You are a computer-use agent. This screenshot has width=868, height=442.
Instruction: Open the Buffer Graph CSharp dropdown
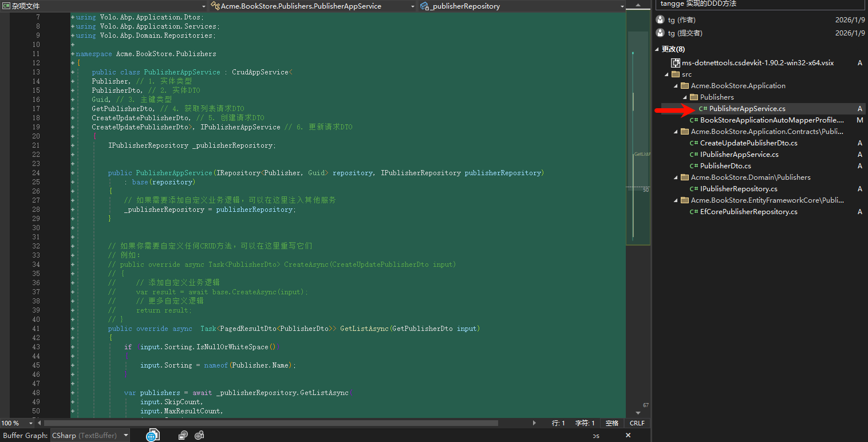90,435
